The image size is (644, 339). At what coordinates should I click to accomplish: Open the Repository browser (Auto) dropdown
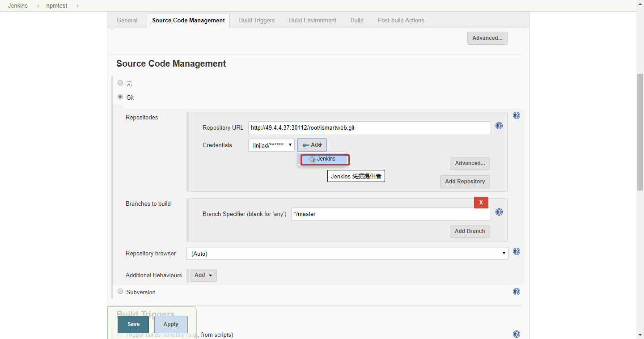click(x=347, y=253)
